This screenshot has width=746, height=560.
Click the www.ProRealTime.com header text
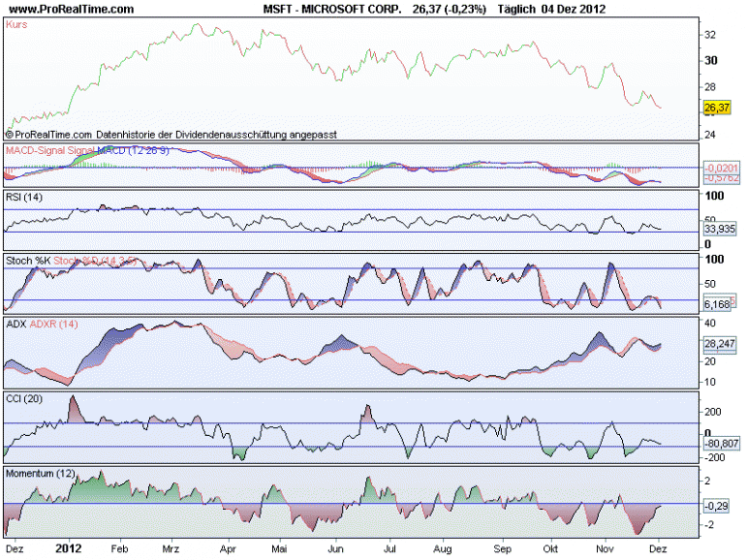[71, 9]
